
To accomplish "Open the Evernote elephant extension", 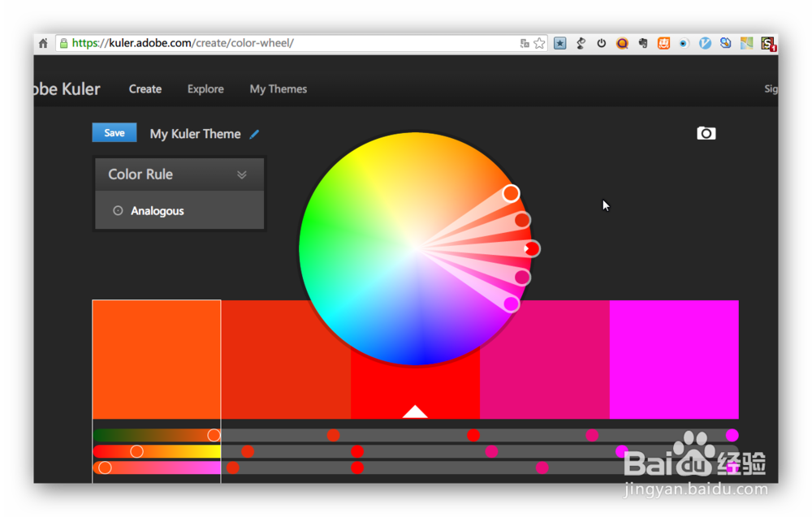I will [x=642, y=44].
